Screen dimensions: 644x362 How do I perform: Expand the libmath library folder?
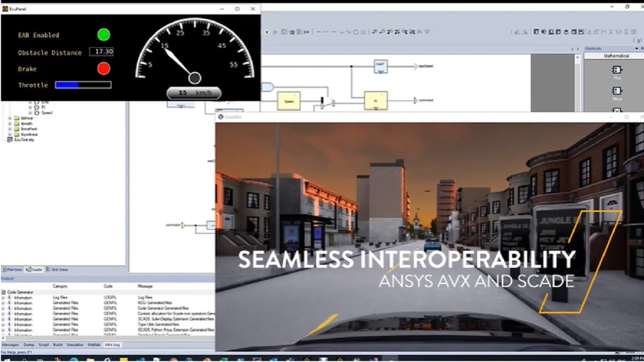(x=10, y=124)
